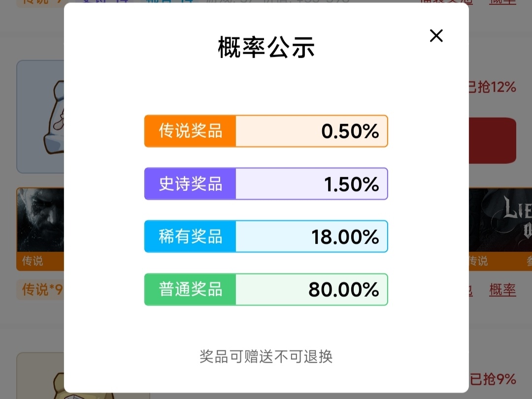Click the 0.50% legendary probability value
532x399 pixels.
pyautogui.click(x=350, y=131)
